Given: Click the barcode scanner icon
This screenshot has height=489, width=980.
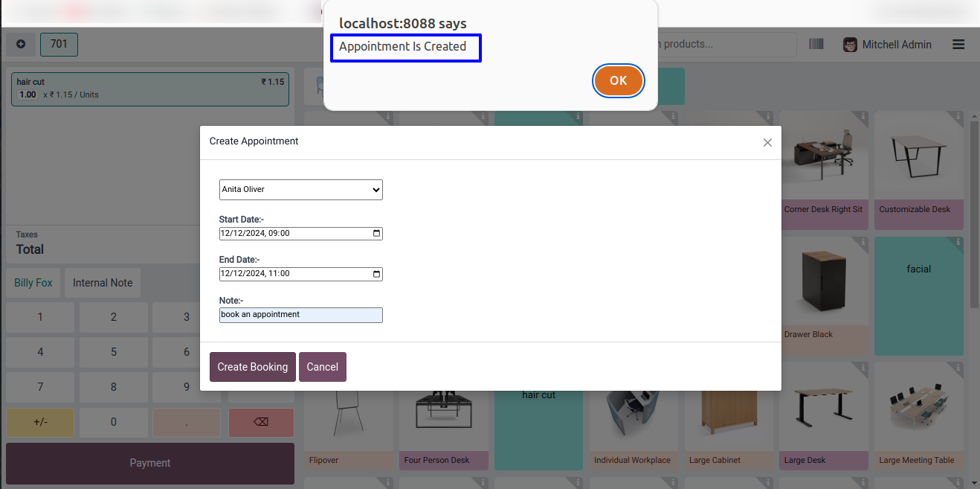Looking at the screenshot, I should [x=816, y=45].
